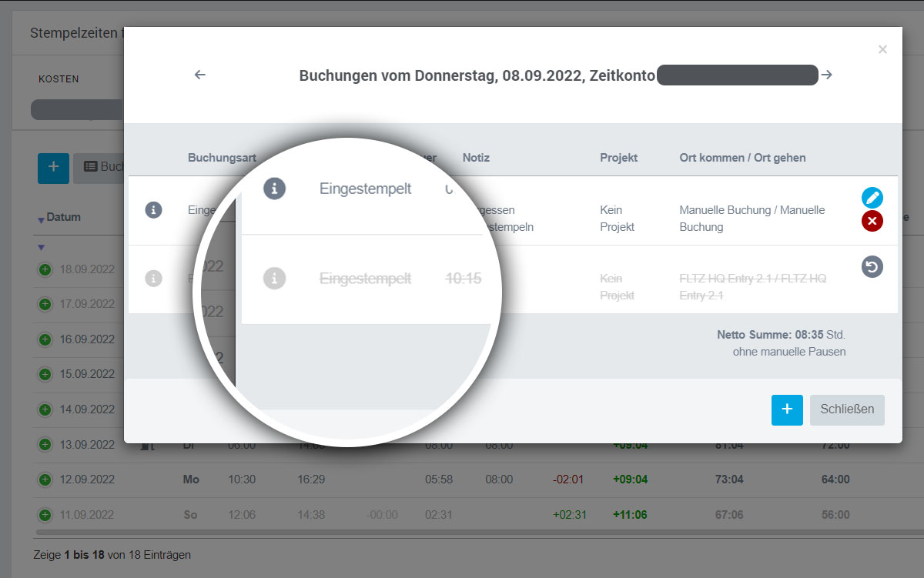Expand the 15.09.2022 row
924x578 pixels.
tap(45, 374)
